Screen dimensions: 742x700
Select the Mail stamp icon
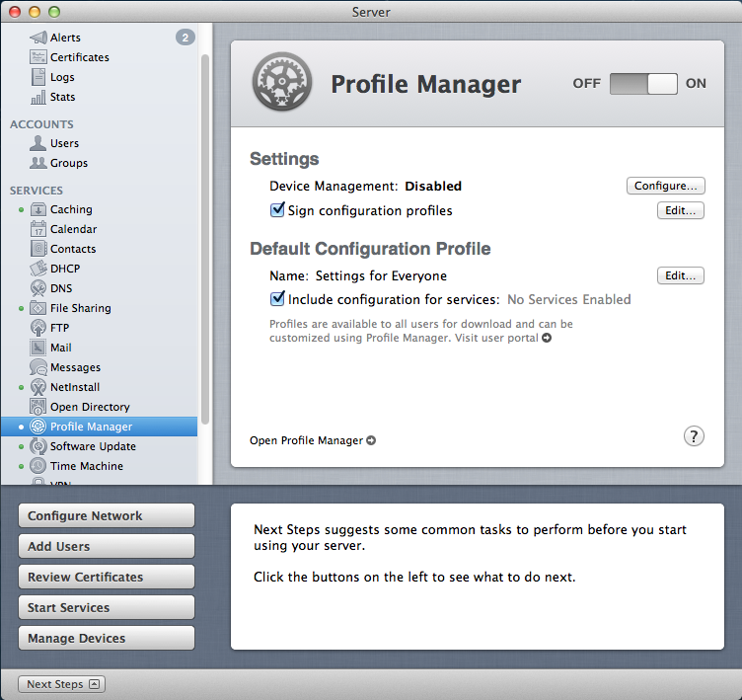pos(38,348)
